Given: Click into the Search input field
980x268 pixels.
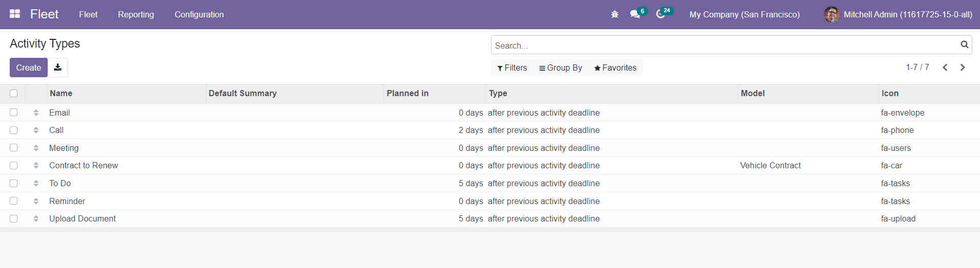Looking at the screenshot, I should (x=722, y=46).
